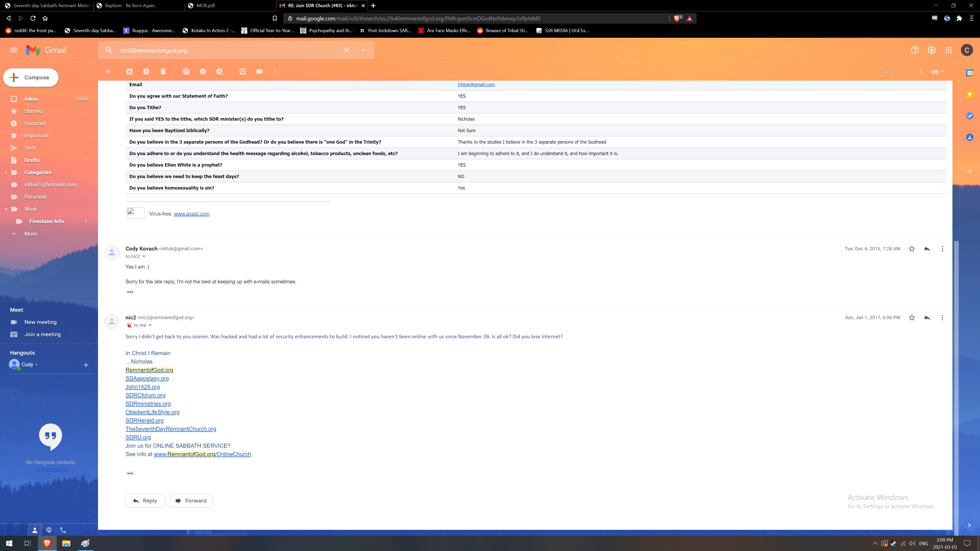Go back to search results arrow

pos(108,71)
